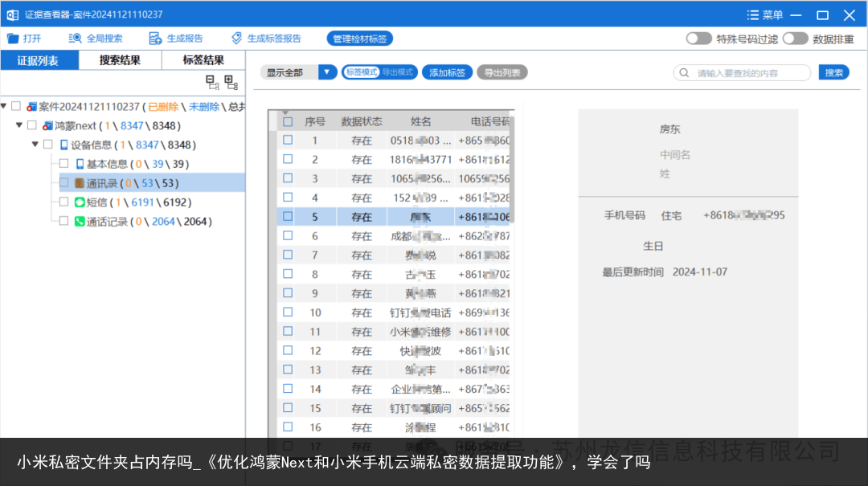Select the row numbered 8

click(x=393, y=275)
